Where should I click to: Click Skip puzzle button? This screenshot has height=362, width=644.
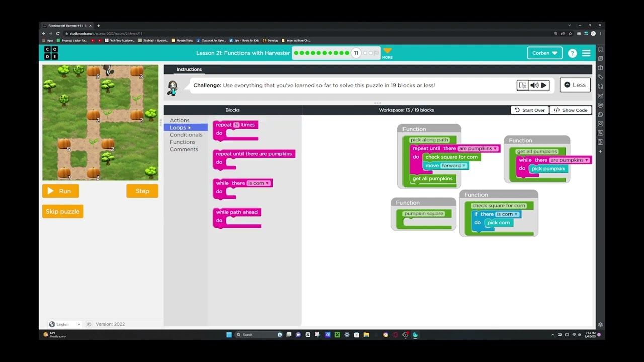(62, 212)
